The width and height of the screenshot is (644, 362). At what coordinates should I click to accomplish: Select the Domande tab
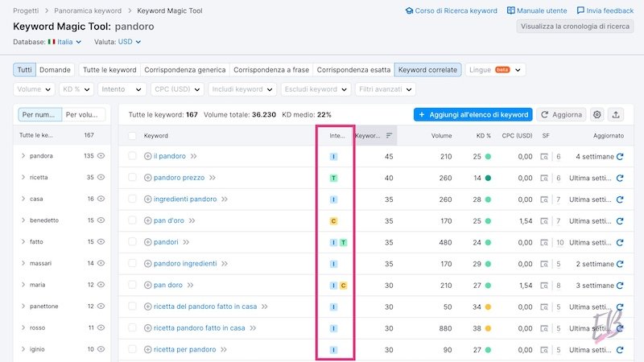tap(55, 70)
